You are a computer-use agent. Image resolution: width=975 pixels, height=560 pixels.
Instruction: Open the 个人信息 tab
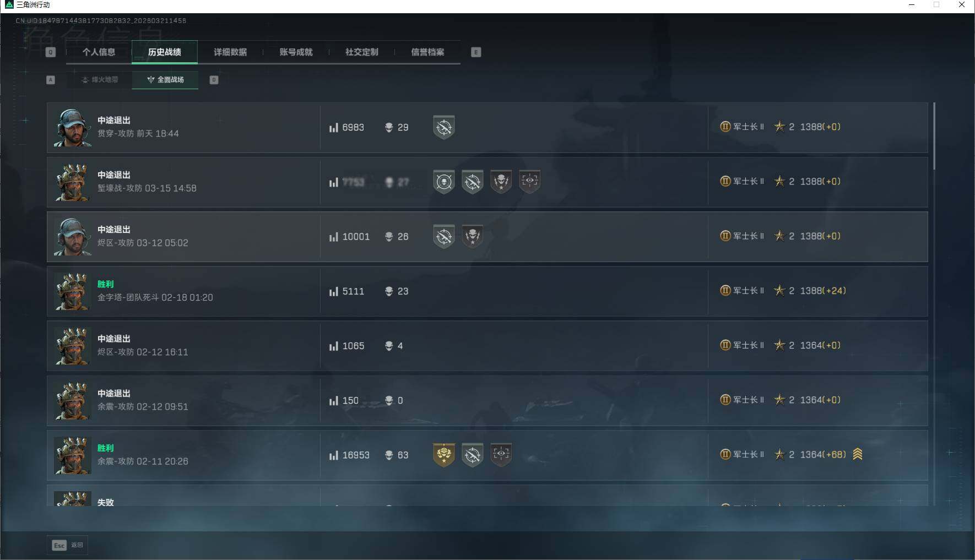coord(99,52)
